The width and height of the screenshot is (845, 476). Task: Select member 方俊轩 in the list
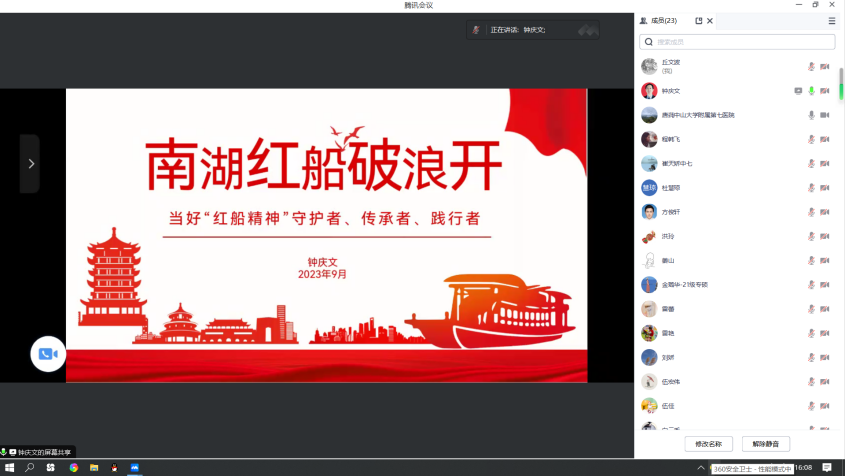737,212
